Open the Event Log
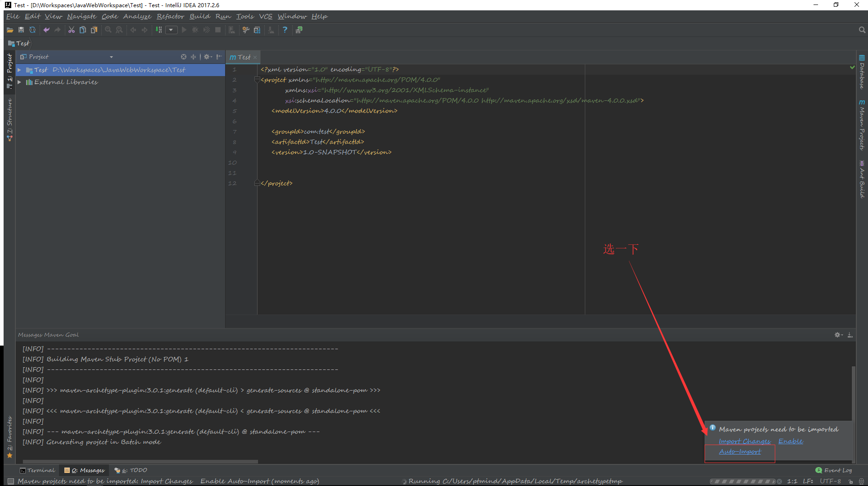Image resolution: width=868 pixels, height=486 pixels. [834, 470]
